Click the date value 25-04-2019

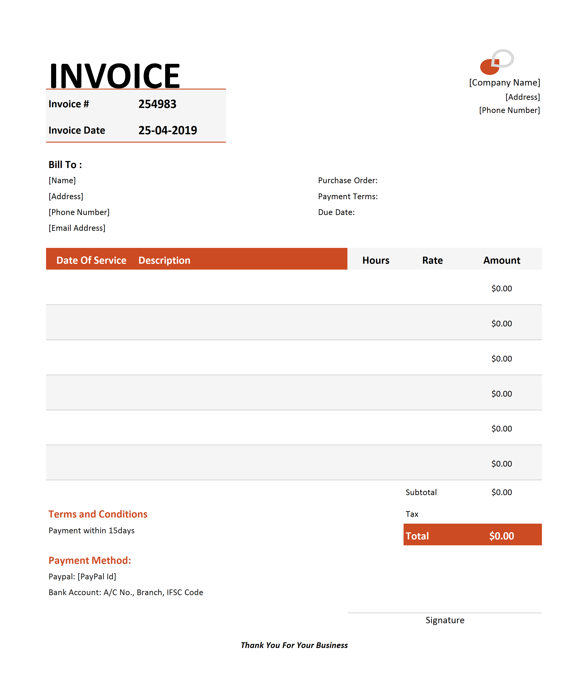pos(168,130)
